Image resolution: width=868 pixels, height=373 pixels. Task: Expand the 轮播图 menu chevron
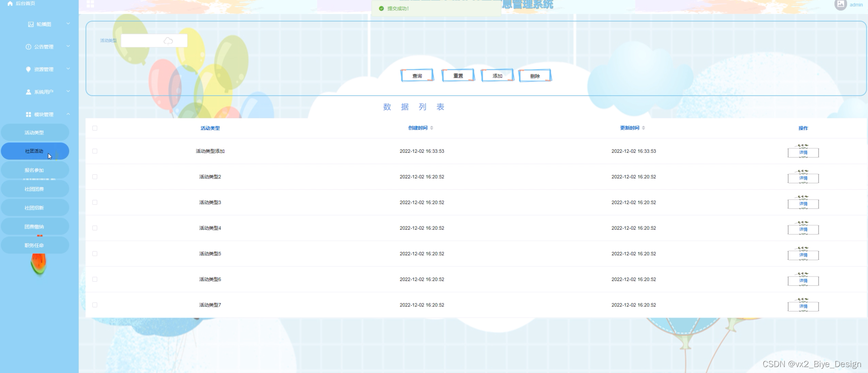pyautogui.click(x=68, y=24)
